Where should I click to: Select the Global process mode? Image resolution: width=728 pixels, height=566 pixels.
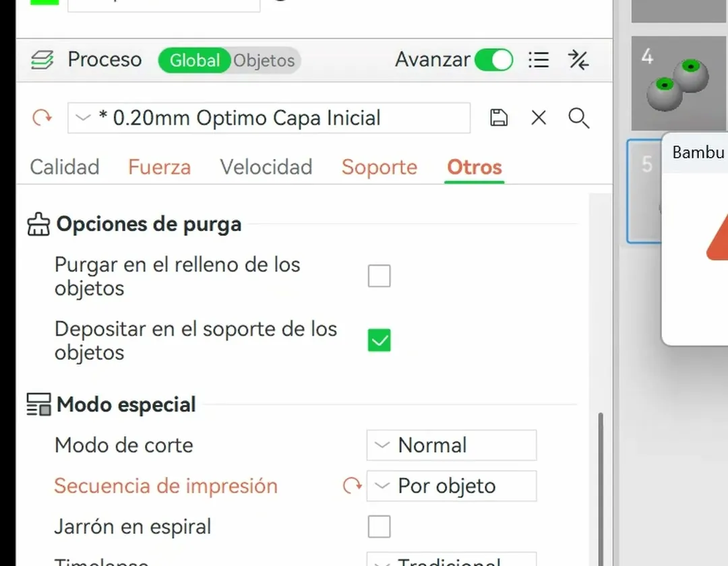(194, 61)
